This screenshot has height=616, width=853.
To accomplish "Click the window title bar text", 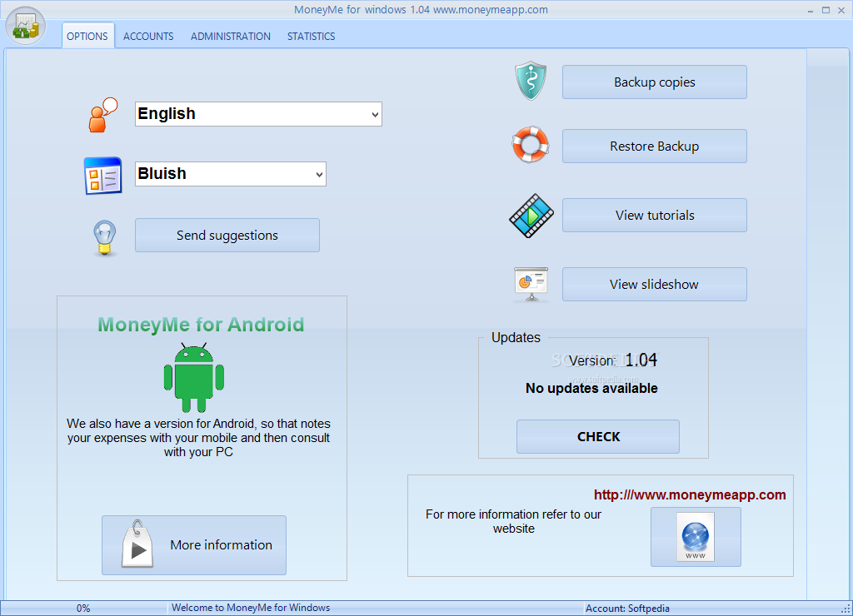I will click(x=421, y=10).
